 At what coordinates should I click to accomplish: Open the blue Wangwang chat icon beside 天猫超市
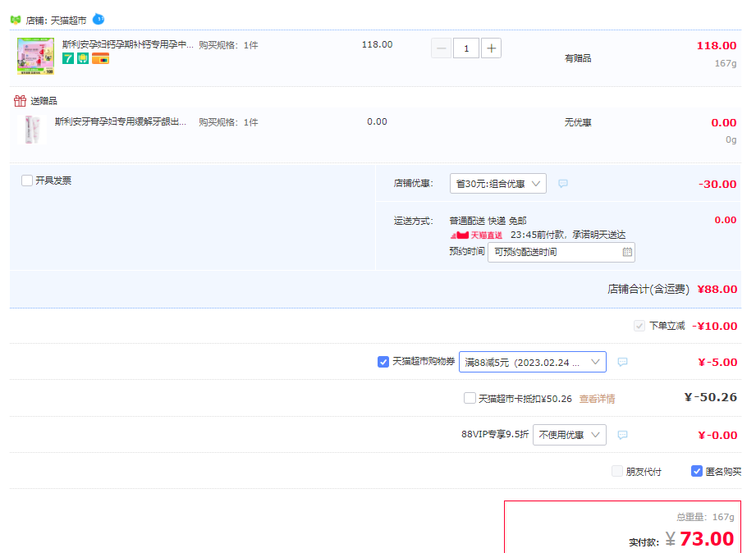click(99, 20)
